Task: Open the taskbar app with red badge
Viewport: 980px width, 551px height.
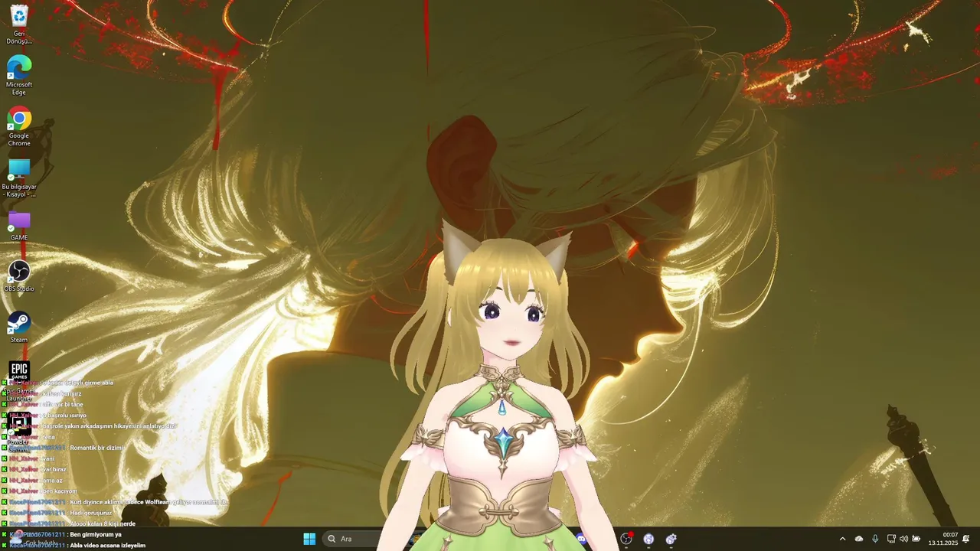Action: click(626, 539)
